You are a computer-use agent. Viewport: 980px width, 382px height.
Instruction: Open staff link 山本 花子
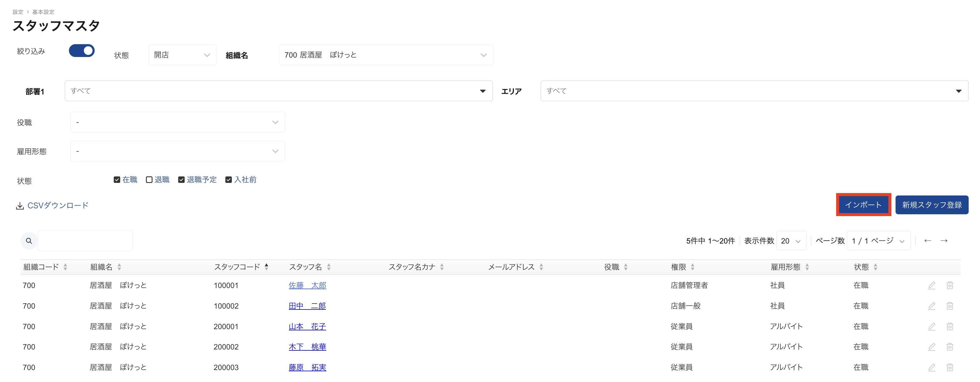(307, 326)
